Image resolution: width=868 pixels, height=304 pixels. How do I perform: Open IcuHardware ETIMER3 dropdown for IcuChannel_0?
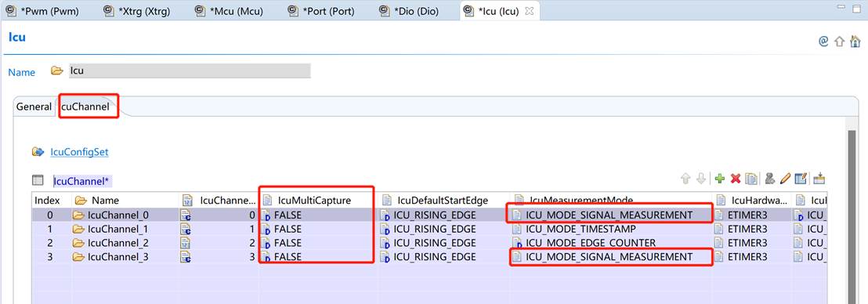[752, 215]
